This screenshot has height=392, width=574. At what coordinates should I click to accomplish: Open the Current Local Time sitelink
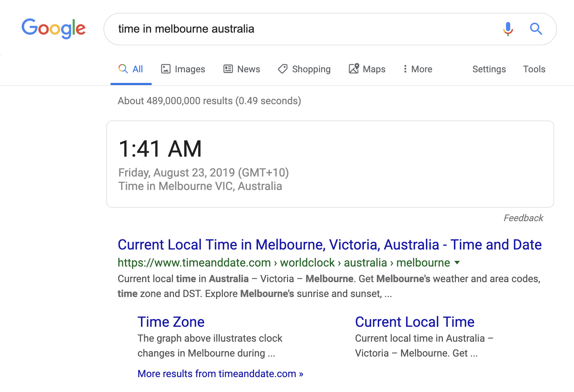tap(415, 322)
